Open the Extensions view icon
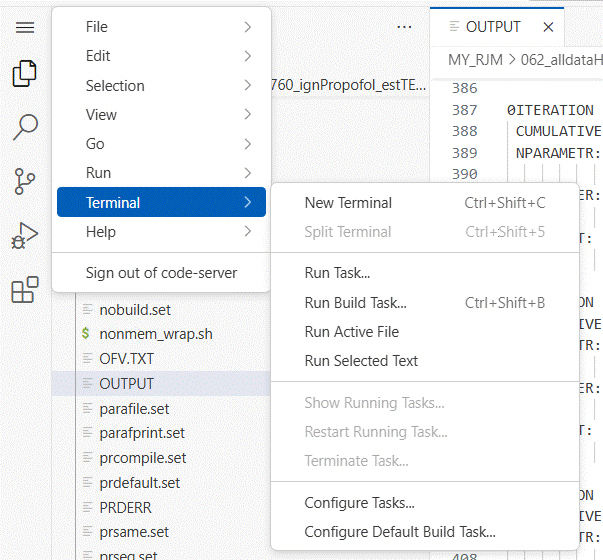 pyautogui.click(x=25, y=290)
